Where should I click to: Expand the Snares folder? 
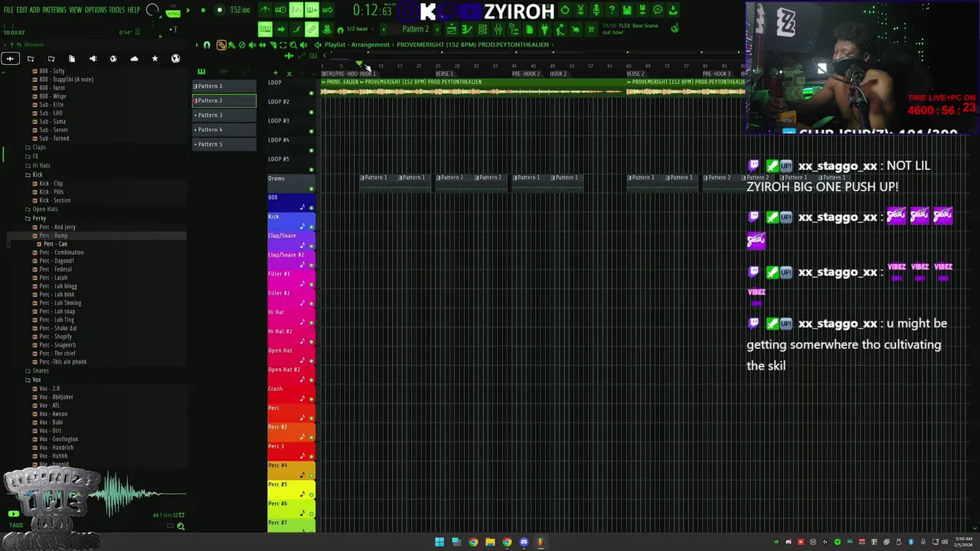tap(40, 370)
